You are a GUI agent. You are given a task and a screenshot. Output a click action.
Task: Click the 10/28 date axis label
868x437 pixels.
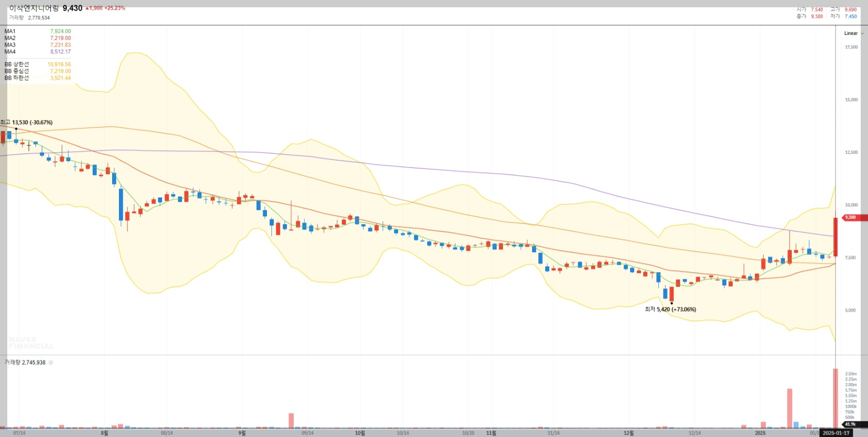(468, 433)
